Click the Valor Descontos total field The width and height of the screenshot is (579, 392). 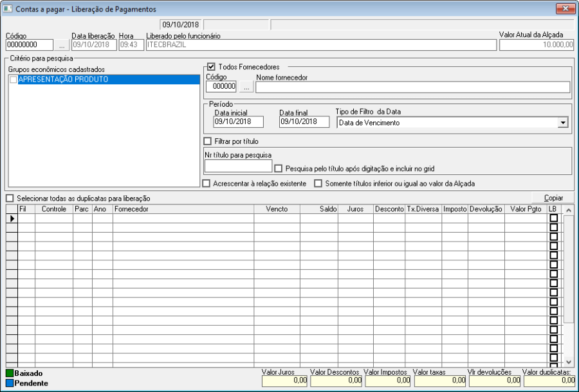click(x=336, y=380)
